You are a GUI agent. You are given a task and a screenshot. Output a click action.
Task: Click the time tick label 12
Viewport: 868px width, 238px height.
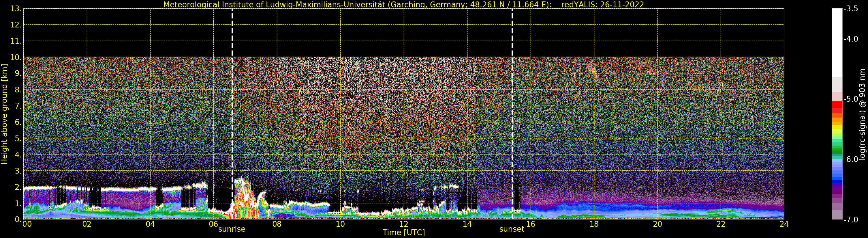404,224
